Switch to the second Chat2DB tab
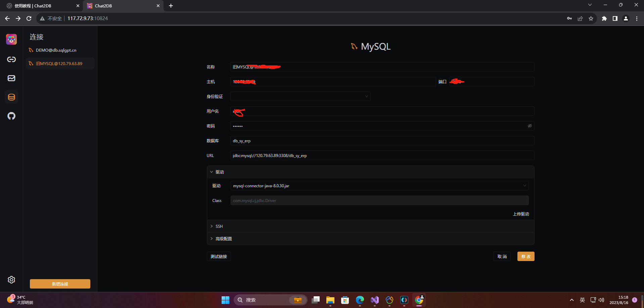This screenshot has width=644, height=308. (123, 6)
